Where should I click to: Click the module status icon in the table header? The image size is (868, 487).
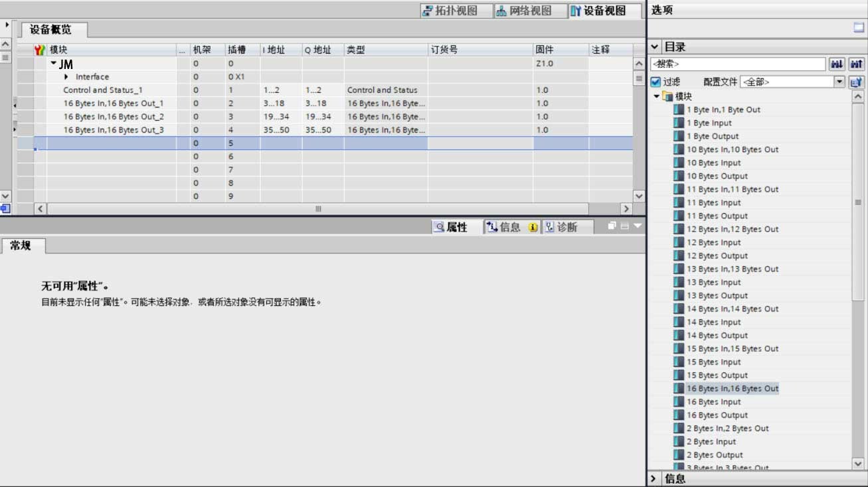click(41, 50)
